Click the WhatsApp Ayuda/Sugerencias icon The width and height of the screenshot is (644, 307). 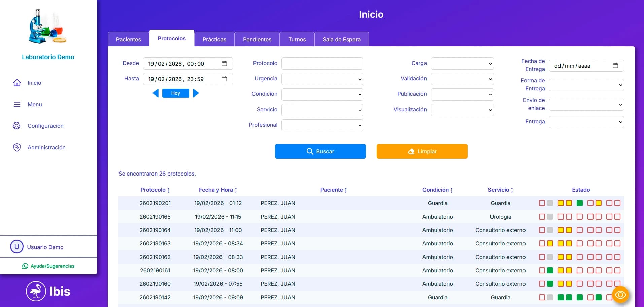(x=25, y=266)
